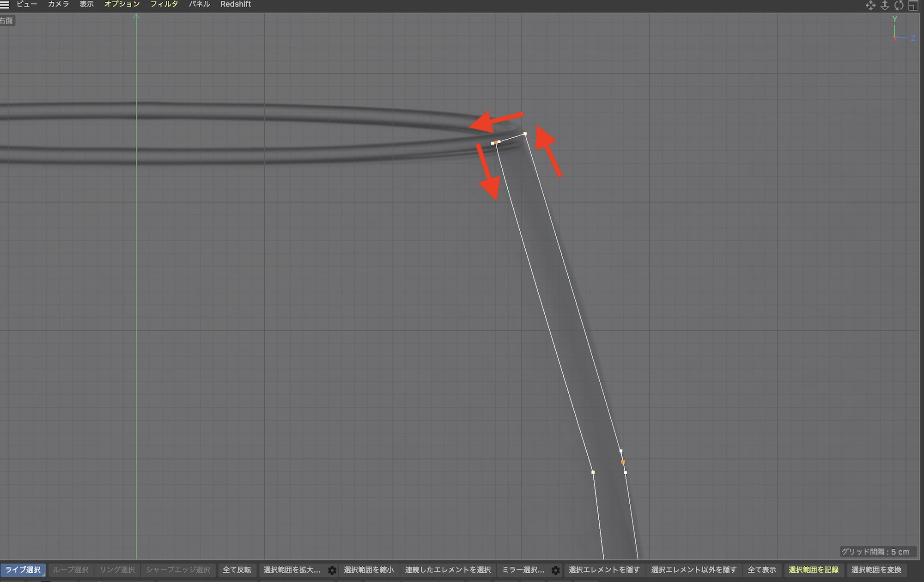Screen dimensions: 924x582
Task: Click the viewport pan (move camera) icon
Action: [870, 5]
